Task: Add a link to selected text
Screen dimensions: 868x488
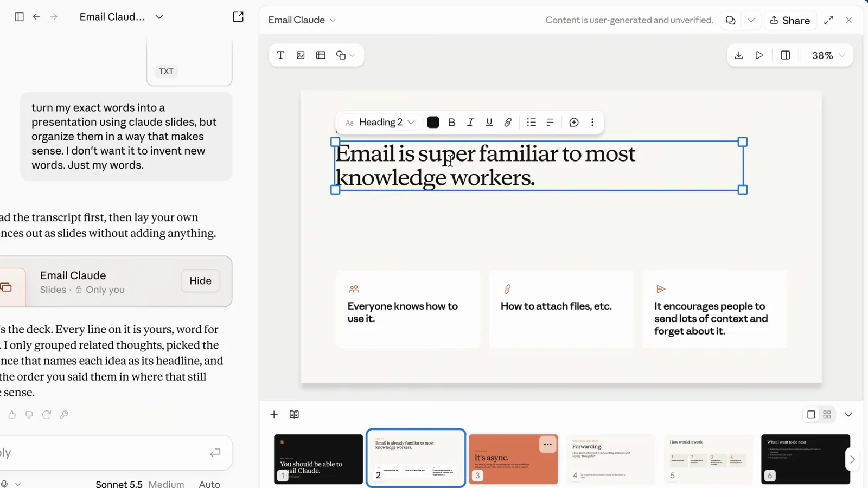Action: tap(508, 123)
